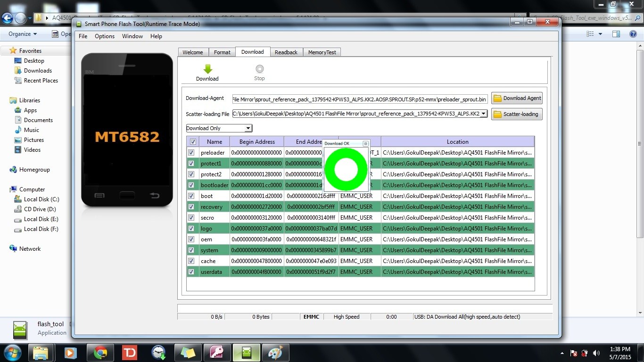This screenshot has height=362, width=644.
Task: Uncheck the protect1 partition checkbox
Action: (x=191, y=163)
